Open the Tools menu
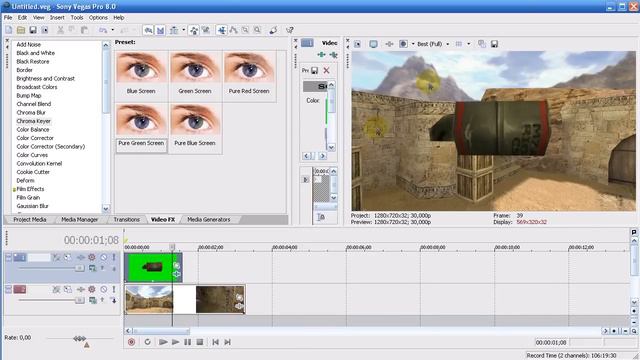 [x=77, y=18]
